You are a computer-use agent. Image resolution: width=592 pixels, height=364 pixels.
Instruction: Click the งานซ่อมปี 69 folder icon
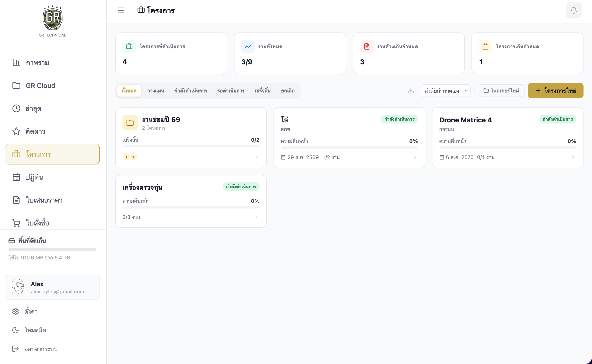130,123
